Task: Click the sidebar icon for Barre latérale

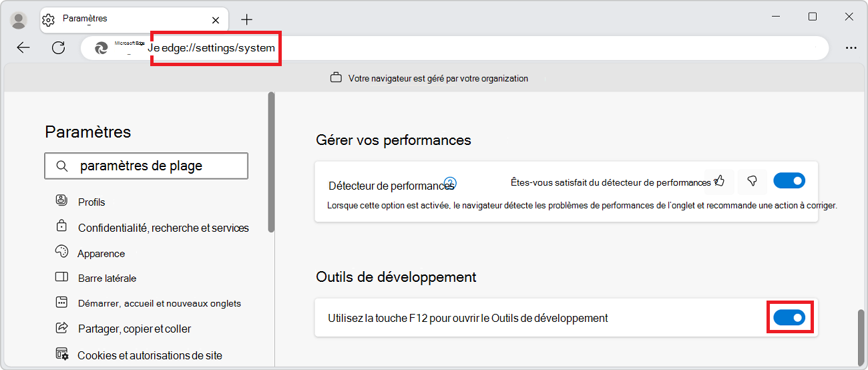Action: pos(61,276)
